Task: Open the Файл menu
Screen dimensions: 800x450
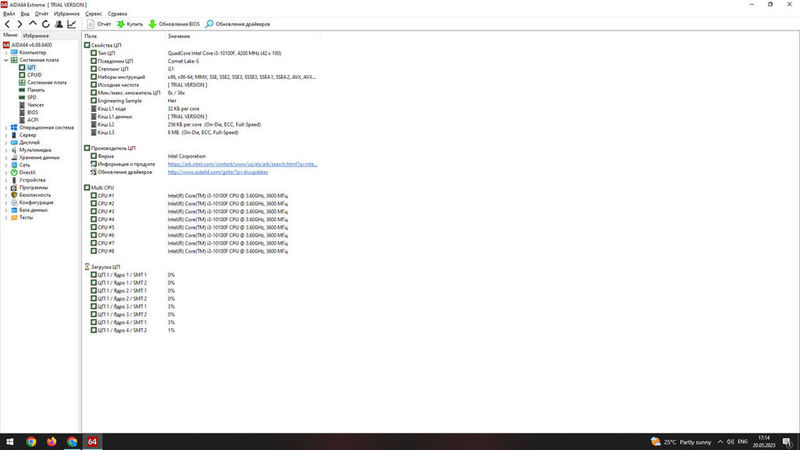Action: pos(9,14)
